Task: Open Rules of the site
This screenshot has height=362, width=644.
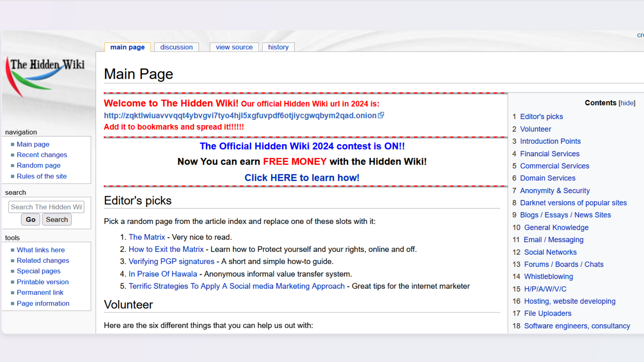Action: tap(42, 176)
